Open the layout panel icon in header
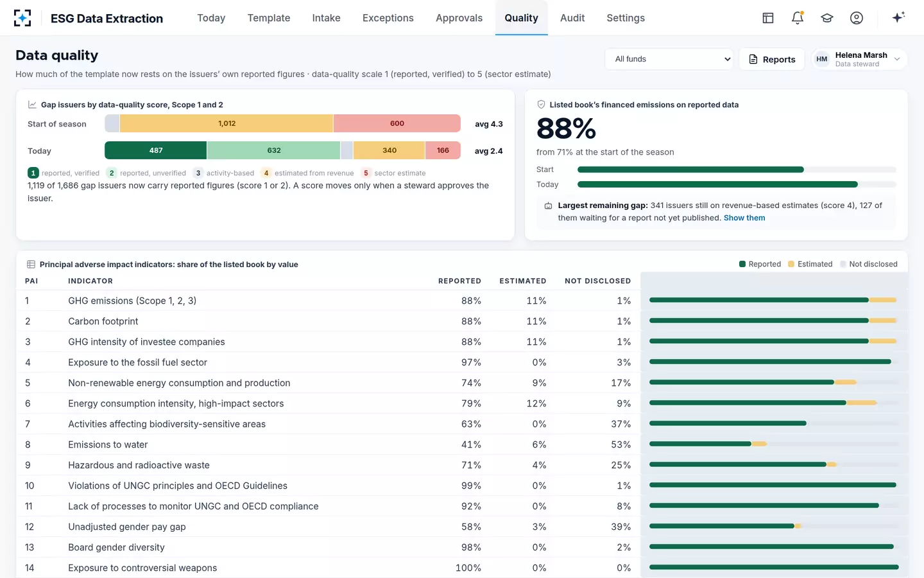Viewport: 924px width, 578px height. (768, 18)
